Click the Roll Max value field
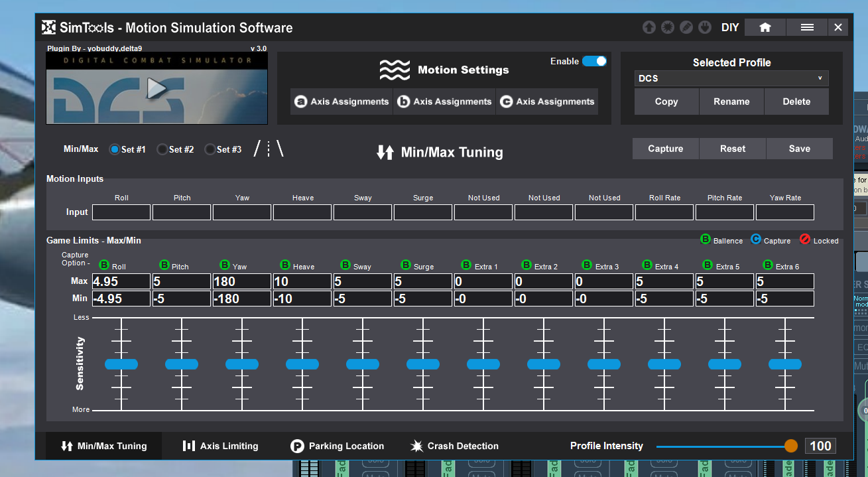 (121, 282)
